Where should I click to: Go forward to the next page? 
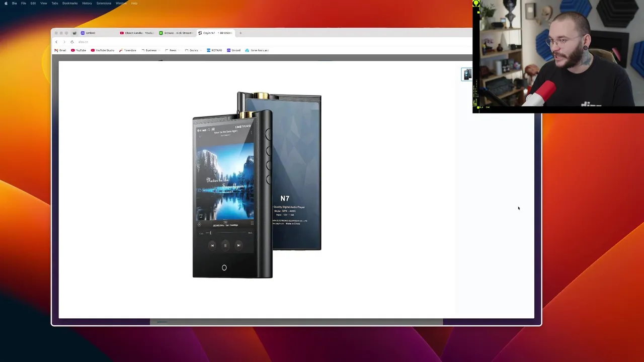pos(64,42)
